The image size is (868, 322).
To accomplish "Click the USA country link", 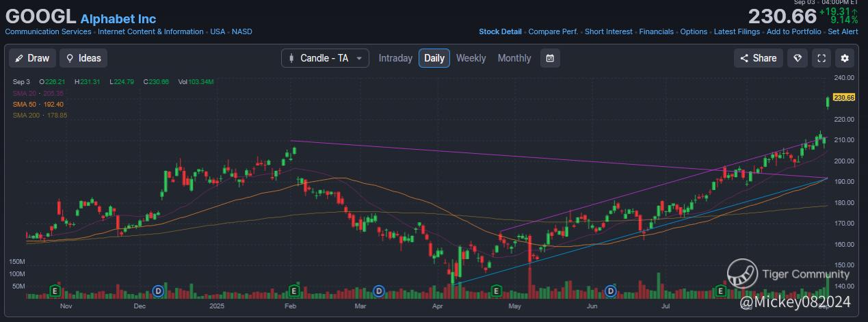I will click(218, 31).
